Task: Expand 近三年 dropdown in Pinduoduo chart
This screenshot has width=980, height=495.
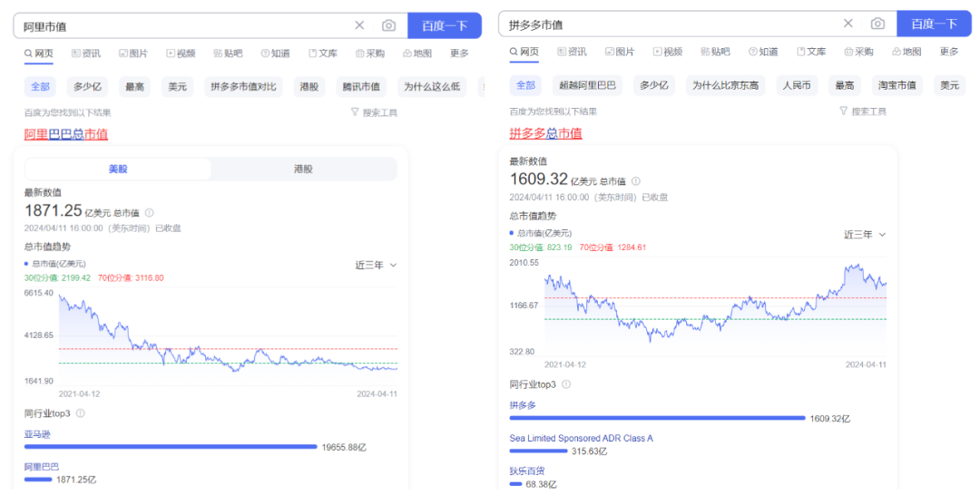Action: tap(865, 235)
